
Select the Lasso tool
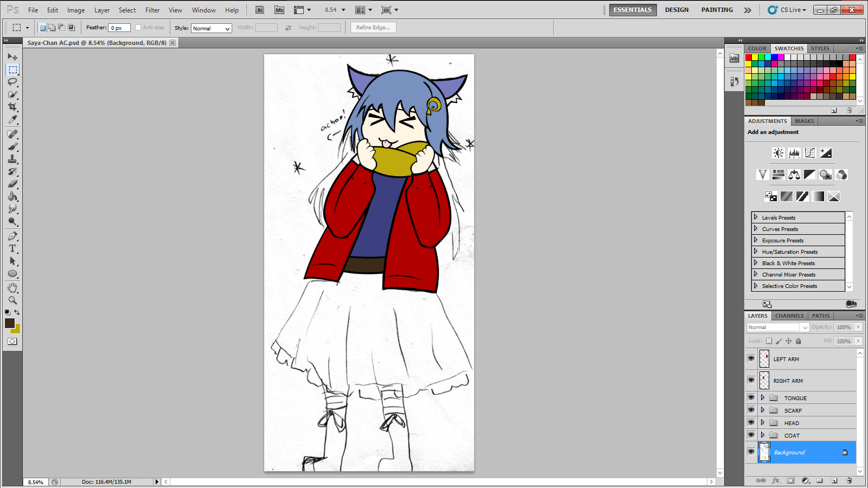click(x=12, y=82)
